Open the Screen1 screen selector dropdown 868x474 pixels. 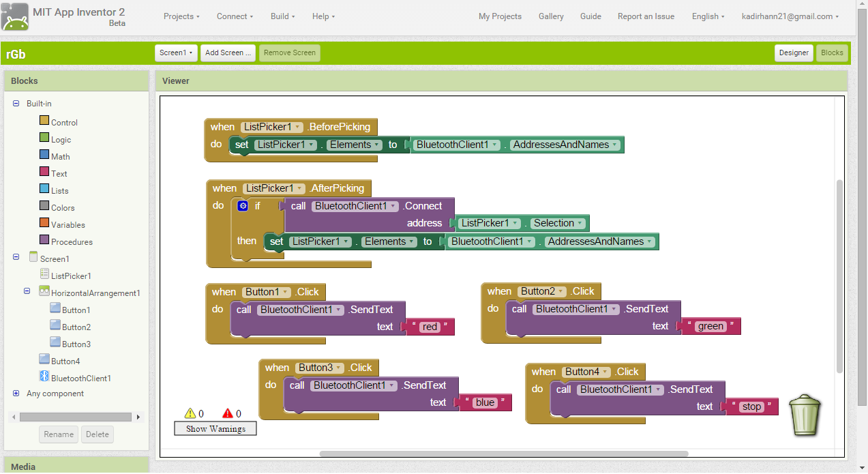click(176, 53)
